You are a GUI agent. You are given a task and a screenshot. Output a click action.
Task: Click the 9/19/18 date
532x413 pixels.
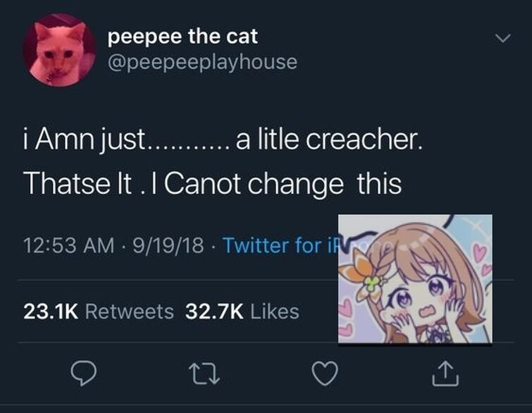(168, 245)
